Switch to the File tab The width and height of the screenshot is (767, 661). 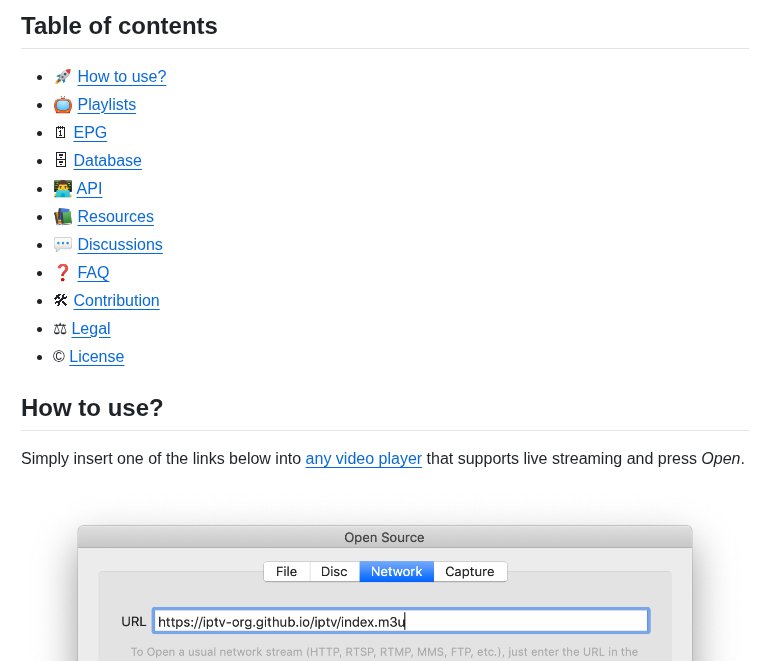pos(286,572)
